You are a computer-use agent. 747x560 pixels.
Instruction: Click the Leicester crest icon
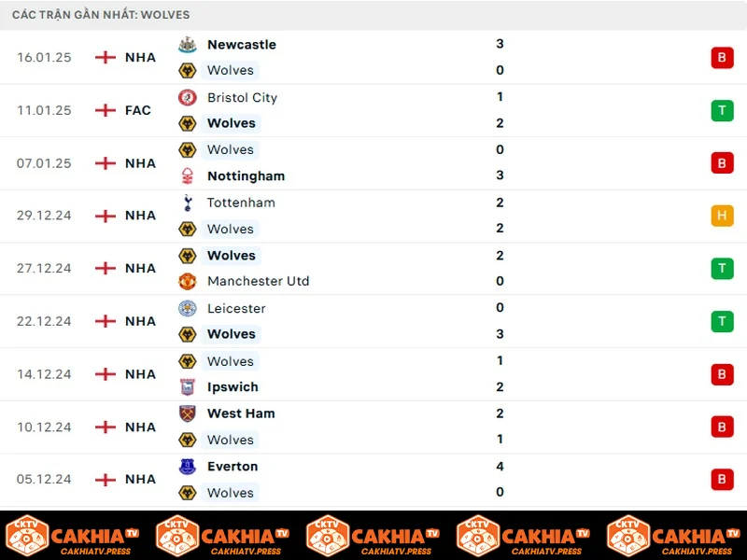[188, 309]
